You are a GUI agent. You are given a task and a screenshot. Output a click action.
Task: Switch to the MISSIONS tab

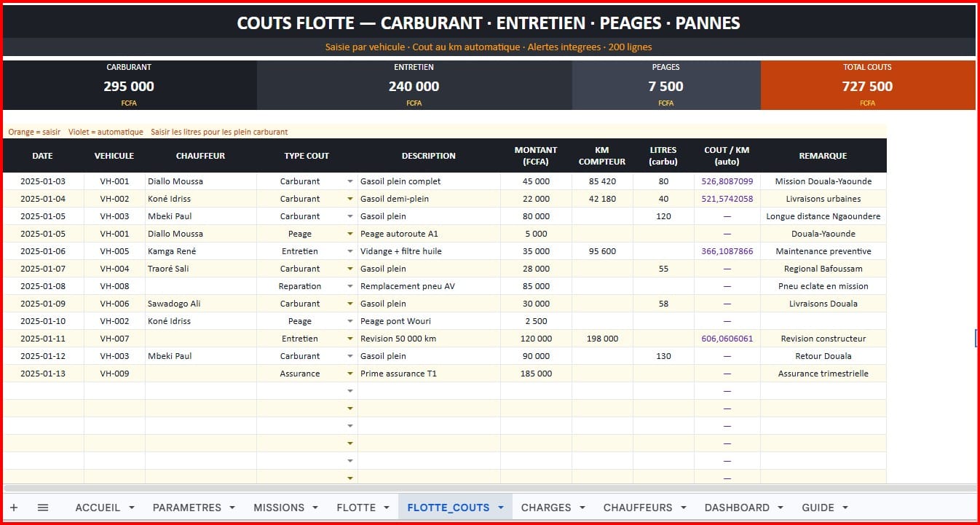279,508
